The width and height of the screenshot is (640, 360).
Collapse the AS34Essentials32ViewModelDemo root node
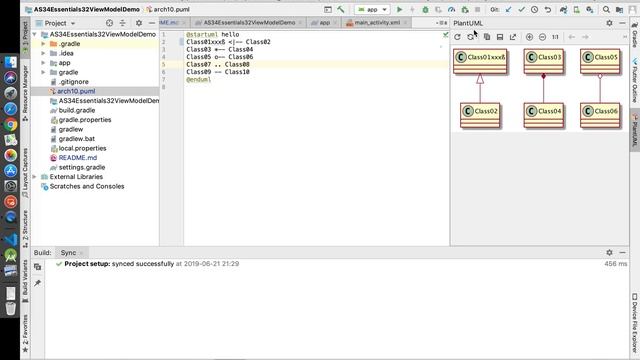point(35,35)
